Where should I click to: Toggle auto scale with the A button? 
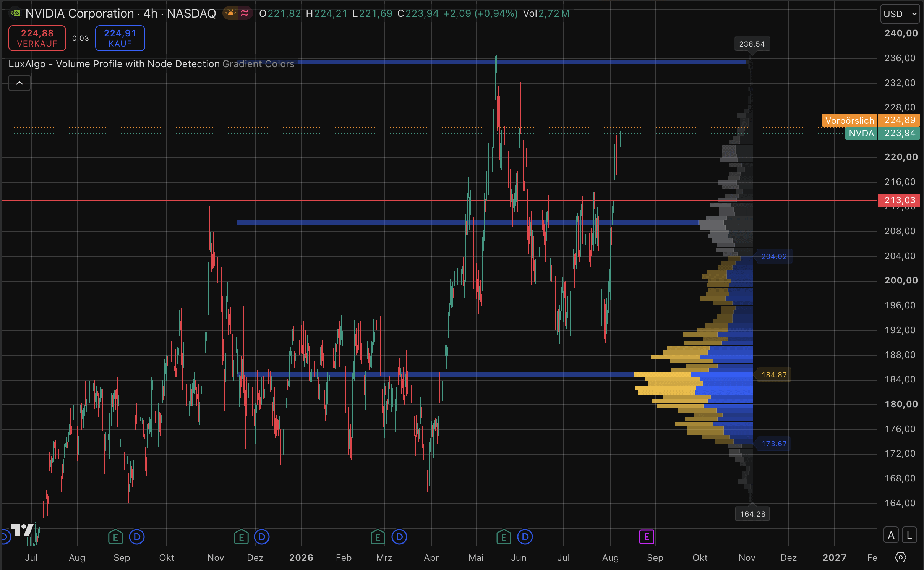point(891,535)
